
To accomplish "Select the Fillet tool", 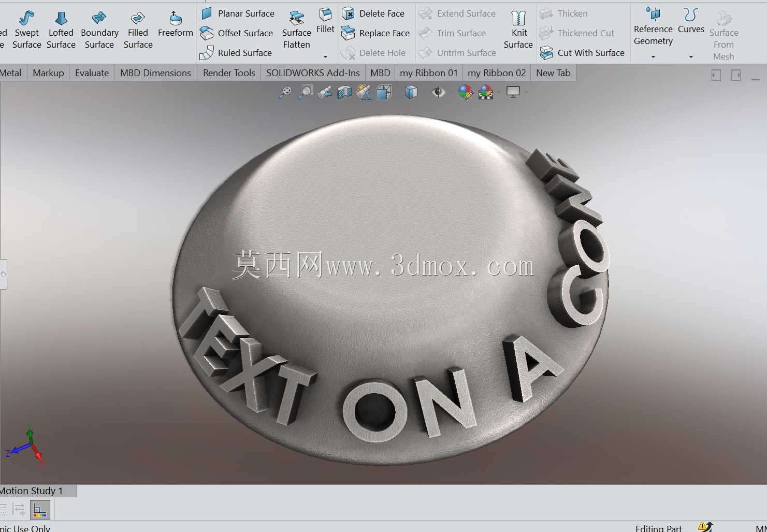I will [x=325, y=21].
